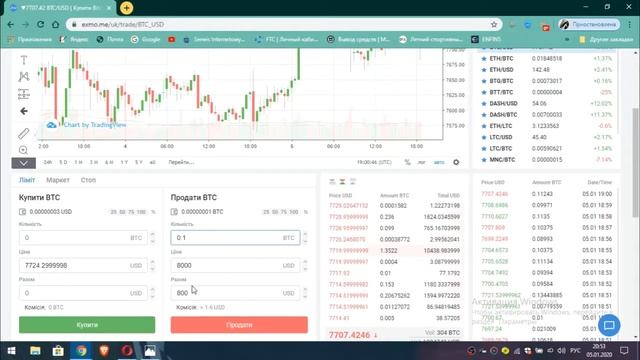Open Windows Start menu
Viewport: 640px width, 360px height.
(x=11, y=351)
